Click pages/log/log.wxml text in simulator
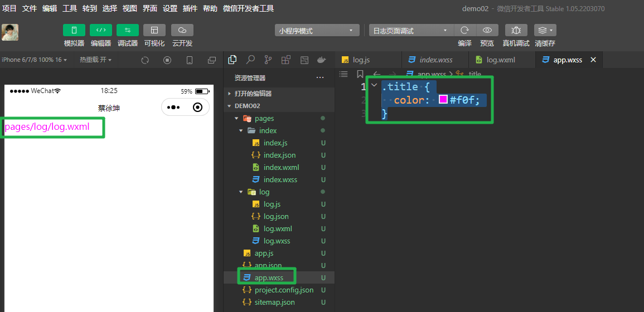 point(47,127)
